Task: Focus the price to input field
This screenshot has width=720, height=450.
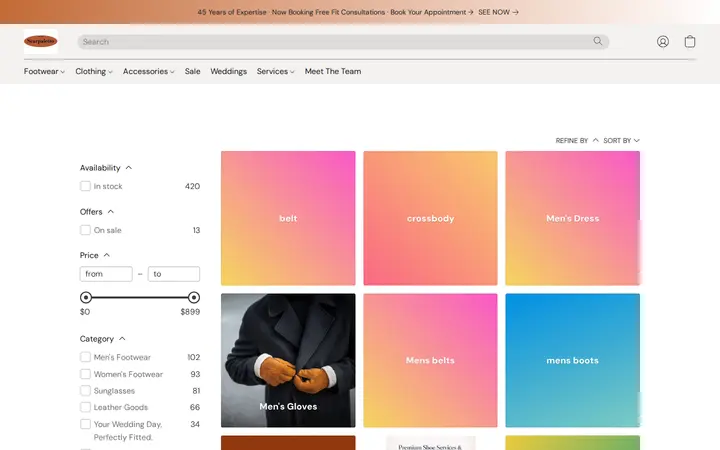Action: [x=174, y=274]
